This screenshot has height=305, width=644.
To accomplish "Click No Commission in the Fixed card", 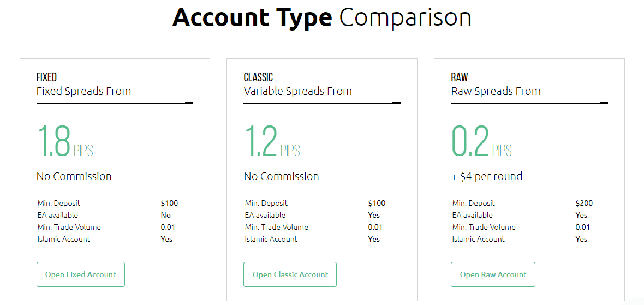I will (74, 176).
